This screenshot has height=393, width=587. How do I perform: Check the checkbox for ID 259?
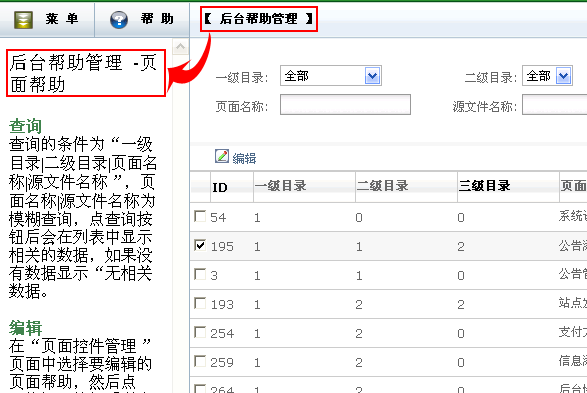click(x=200, y=361)
